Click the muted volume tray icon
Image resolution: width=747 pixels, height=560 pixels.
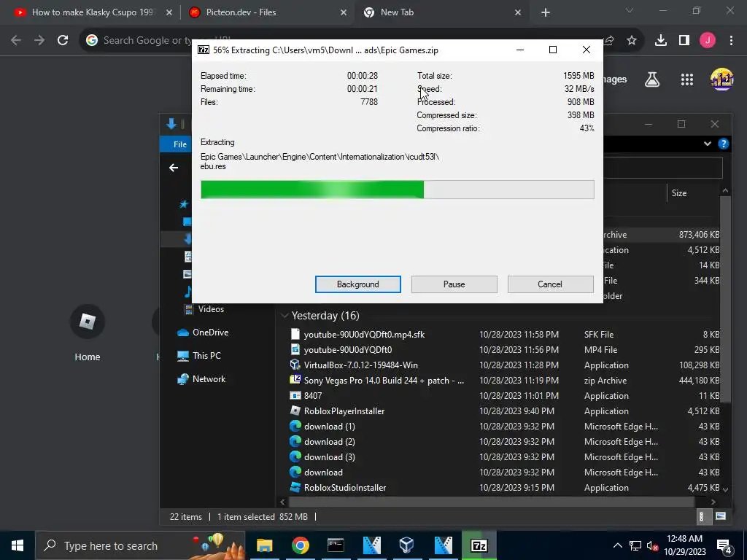pos(652,545)
